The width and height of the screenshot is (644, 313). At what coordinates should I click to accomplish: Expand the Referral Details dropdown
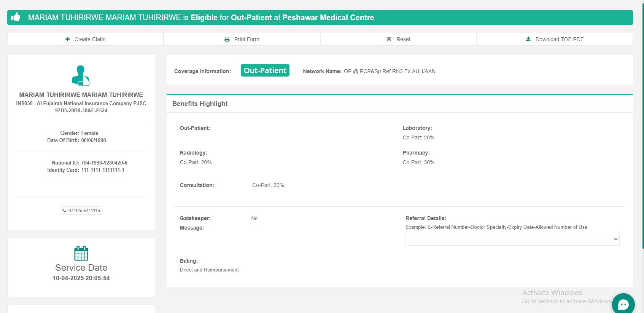[x=512, y=239]
